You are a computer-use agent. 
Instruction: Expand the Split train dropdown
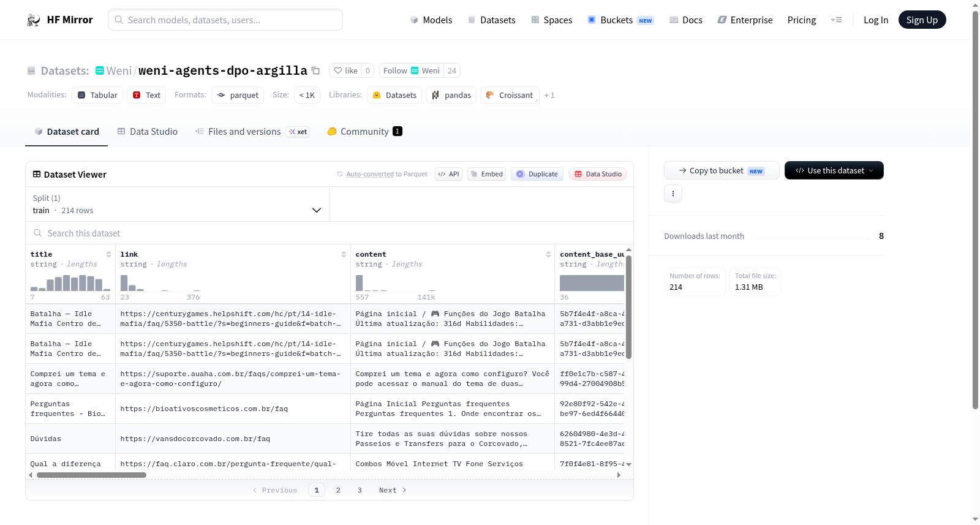click(x=177, y=204)
